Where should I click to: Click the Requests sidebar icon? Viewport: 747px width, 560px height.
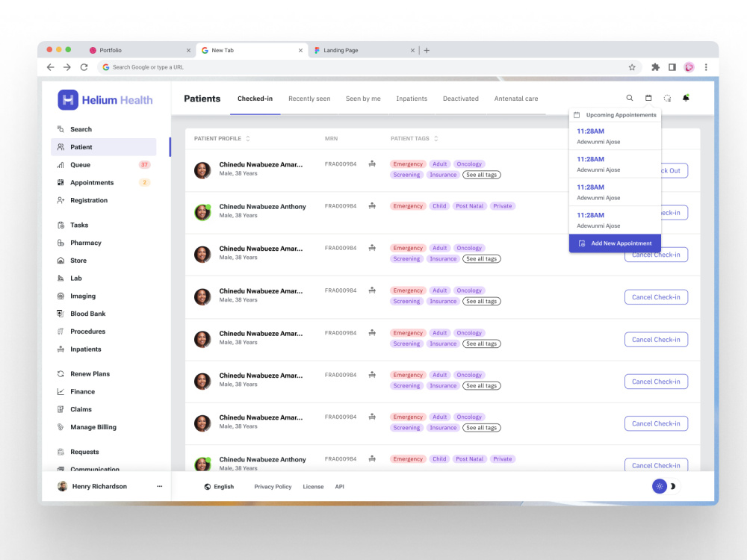click(x=61, y=452)
